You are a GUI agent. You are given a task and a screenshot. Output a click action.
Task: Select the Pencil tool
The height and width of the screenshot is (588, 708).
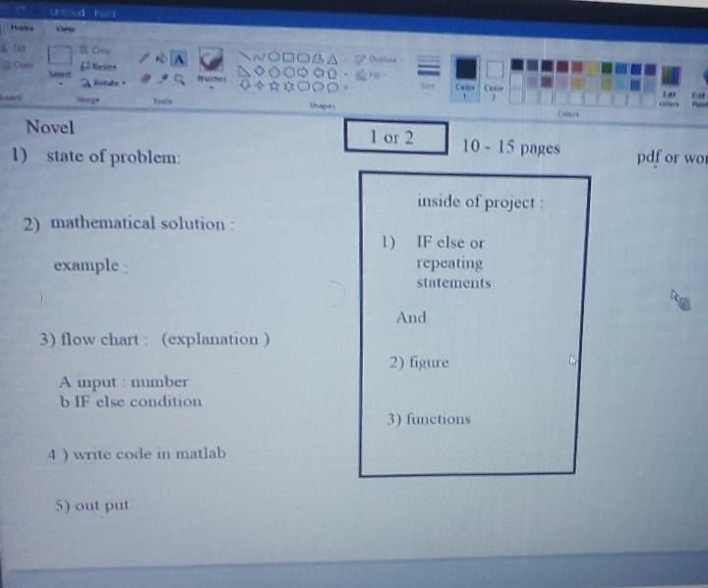[x=144, y=59]
